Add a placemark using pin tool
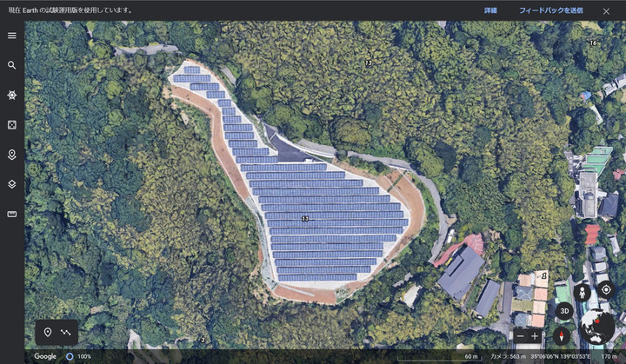This screenshot has height=364, width=626. click(48, 332)
